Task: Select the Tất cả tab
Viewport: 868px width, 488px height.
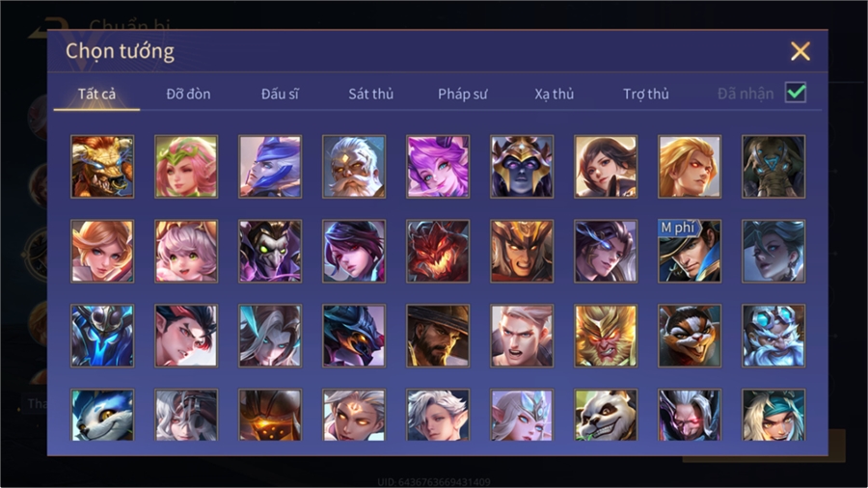Action: [x=96, y=95]
